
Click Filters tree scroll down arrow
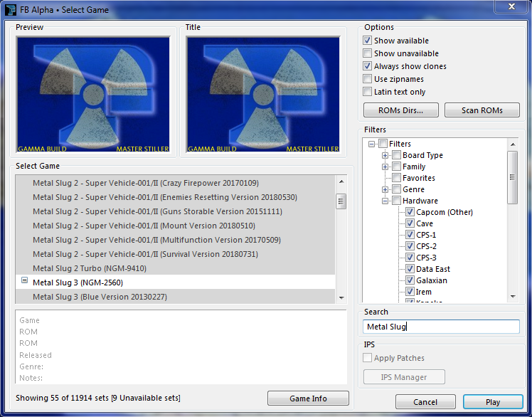(513, 297)
